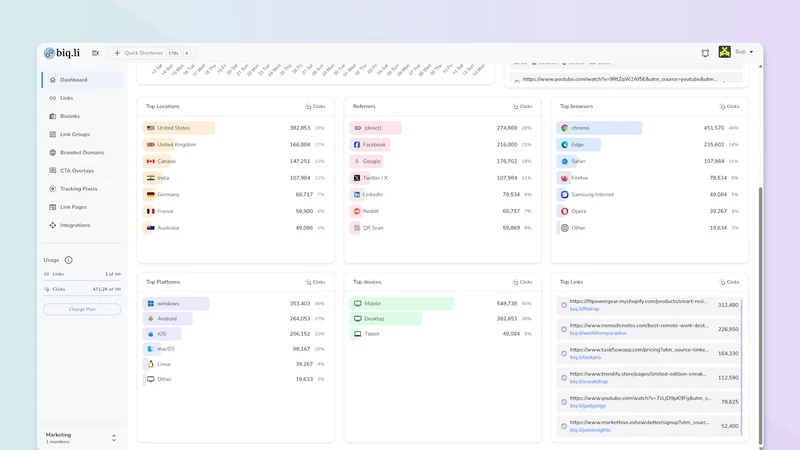The image size is (800, 450).
Task: Click the biq.li logo
Action: (x=62, y=53)
